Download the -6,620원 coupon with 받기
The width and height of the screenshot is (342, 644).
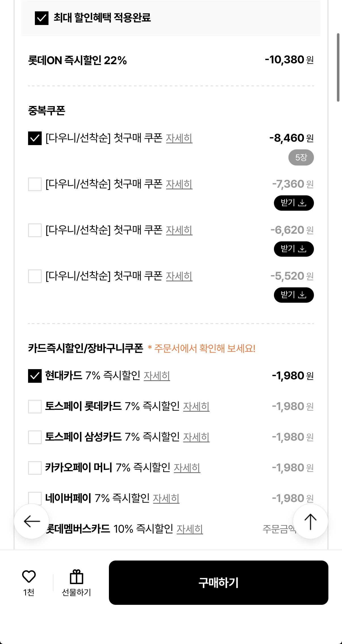click(294, 249)
